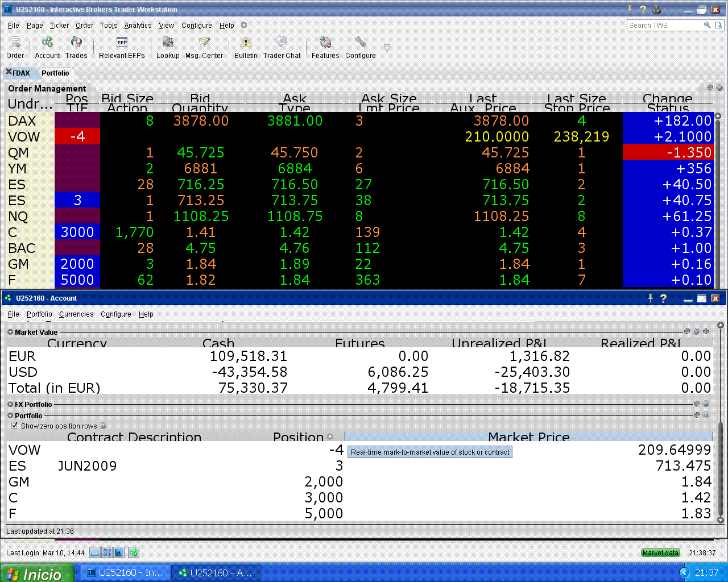This screenshot has height=582, width=728.
Task: Click the Total (in EUR) row
Action: point(359,388)
